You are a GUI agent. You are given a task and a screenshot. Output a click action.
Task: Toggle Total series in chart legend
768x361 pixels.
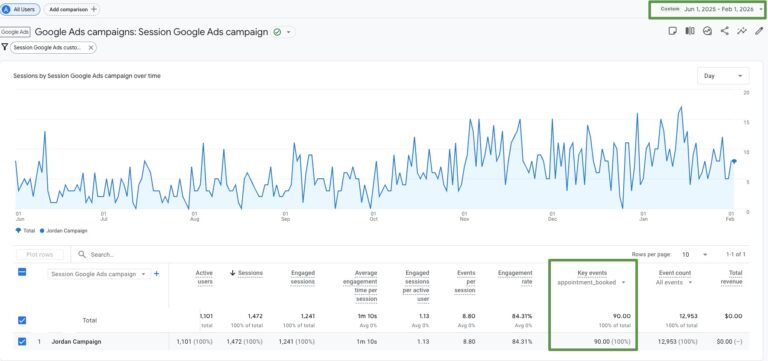25,230
